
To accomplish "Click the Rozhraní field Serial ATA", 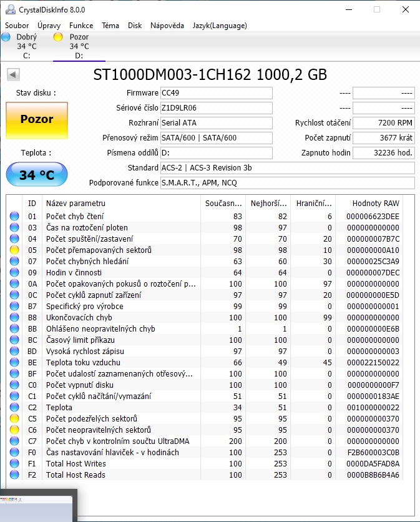I will coord(217,123).
